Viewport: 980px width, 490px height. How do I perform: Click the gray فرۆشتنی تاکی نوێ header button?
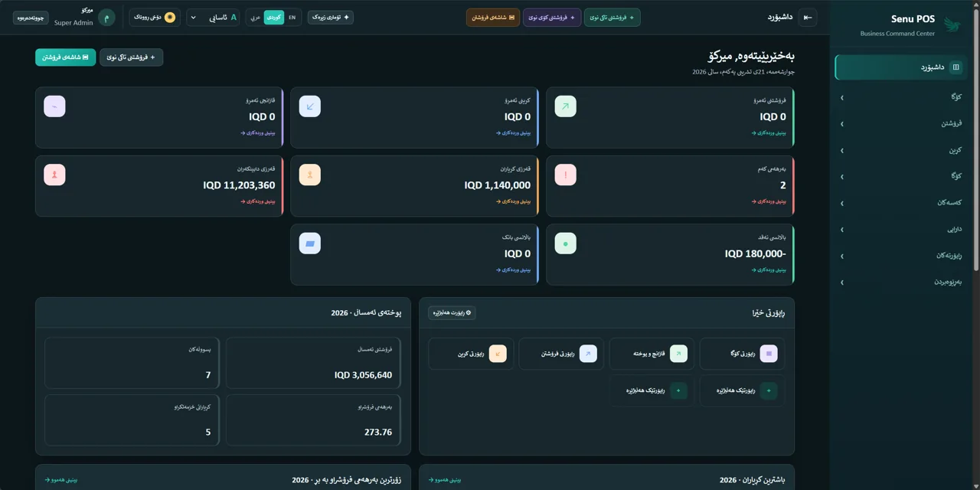(131, 57)
